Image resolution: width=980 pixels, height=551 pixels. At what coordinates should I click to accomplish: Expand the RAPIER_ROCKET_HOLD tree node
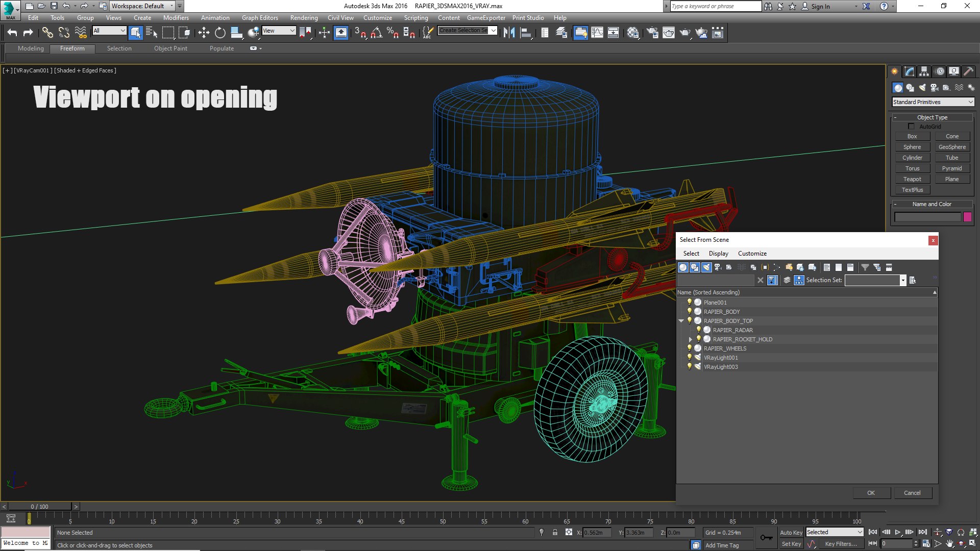tap(690, 339)
